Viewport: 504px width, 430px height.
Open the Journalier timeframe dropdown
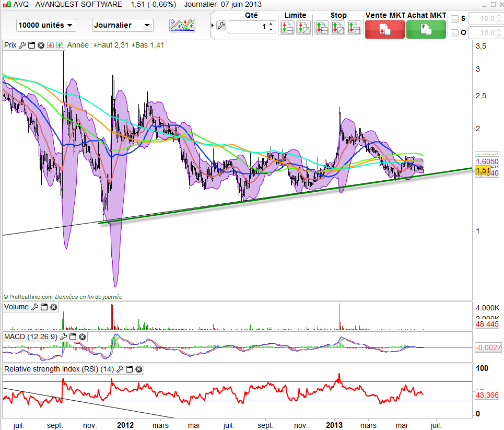pyautogui.click(x=122, y=25)
